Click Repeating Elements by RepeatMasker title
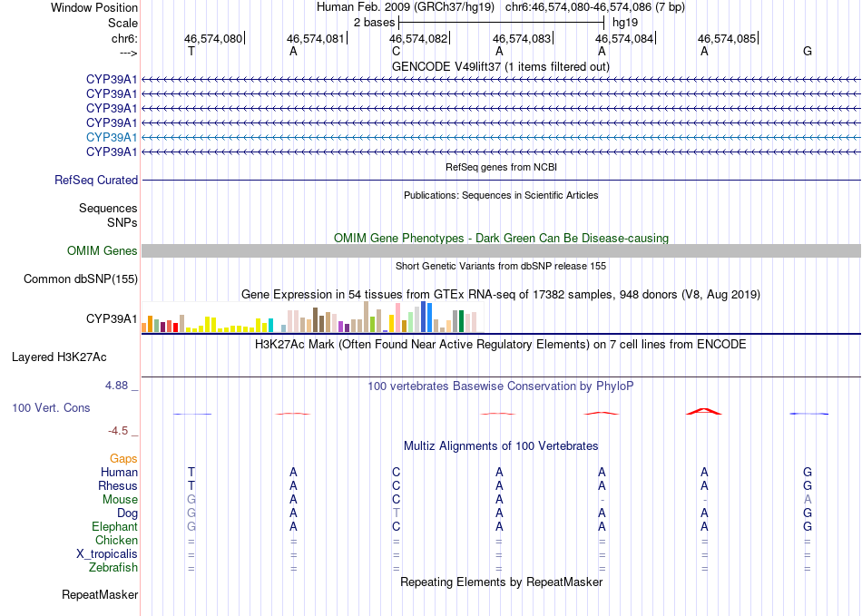 [501, 582]
